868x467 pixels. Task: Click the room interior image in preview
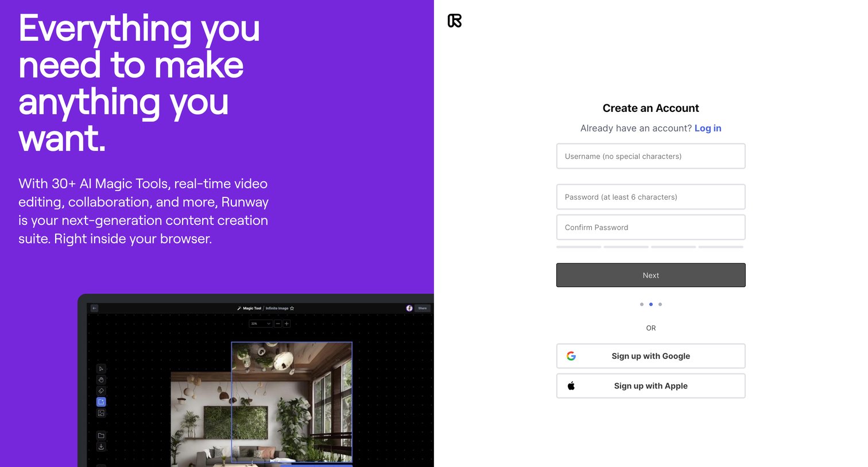click(x=262, y=403)
